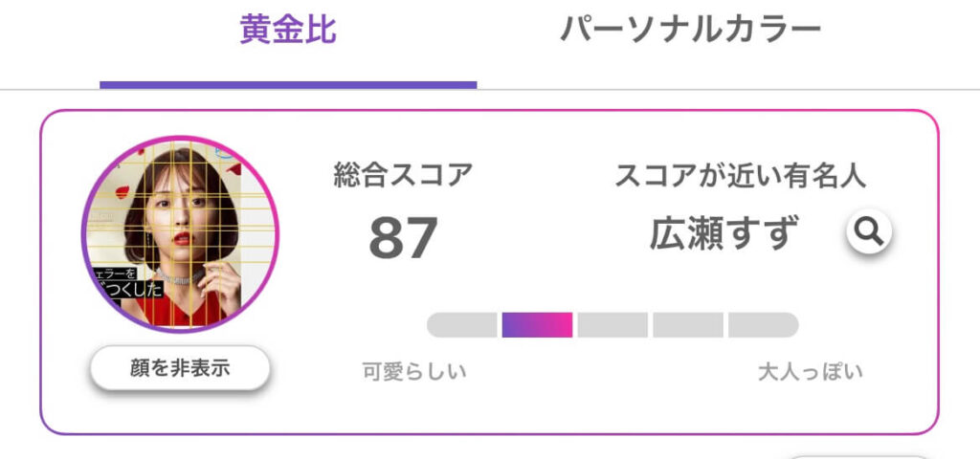
Task: Click the purple underline indicator below 黄金比
Action: click(x=288, y=85)
